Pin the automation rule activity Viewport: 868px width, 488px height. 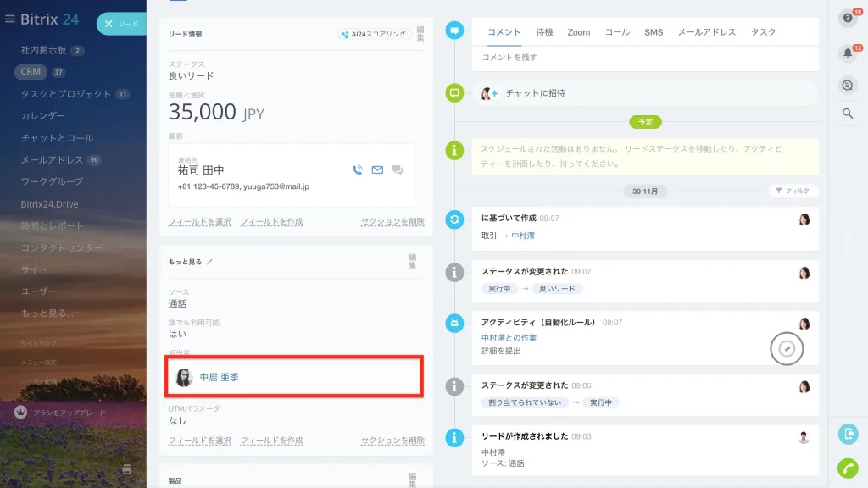point(787,348)
